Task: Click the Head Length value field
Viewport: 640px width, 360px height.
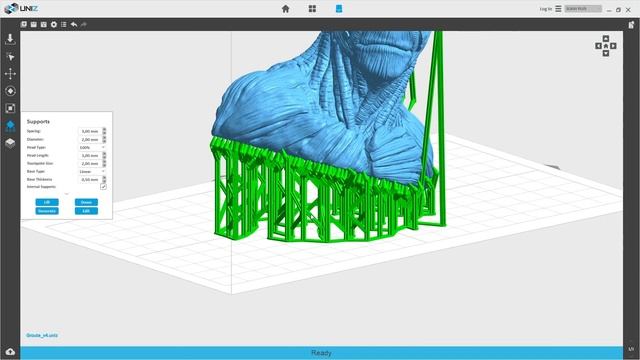Action: (x=90, y=156)
